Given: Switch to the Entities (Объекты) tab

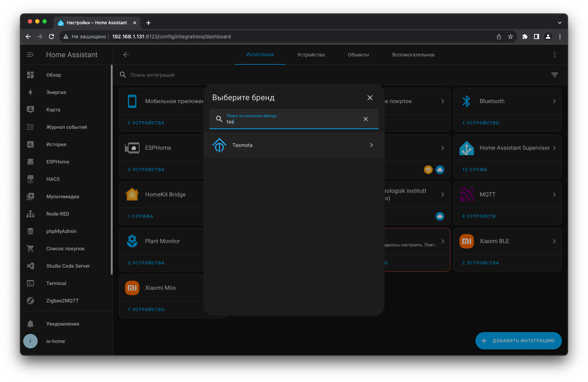Looking at the screenshot, I should (358, 55).
